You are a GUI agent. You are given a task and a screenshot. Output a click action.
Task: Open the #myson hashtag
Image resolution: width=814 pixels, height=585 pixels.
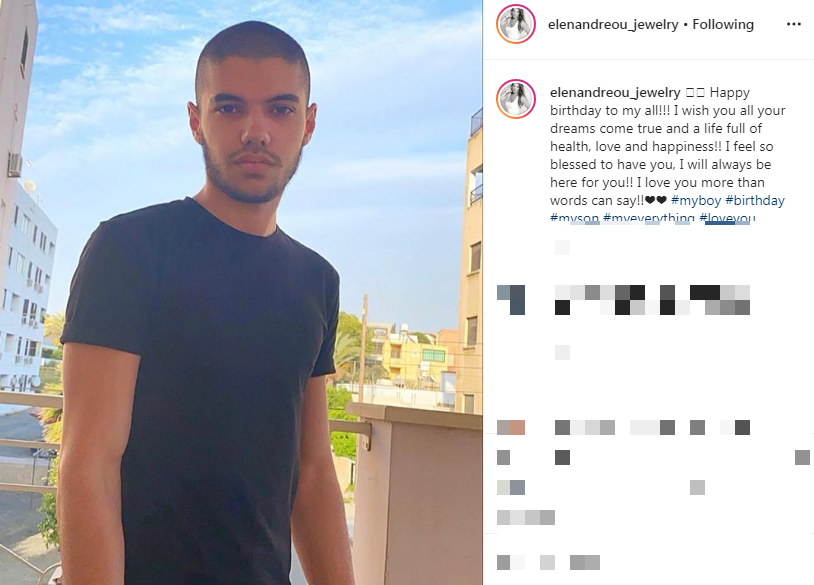[574, 217]
